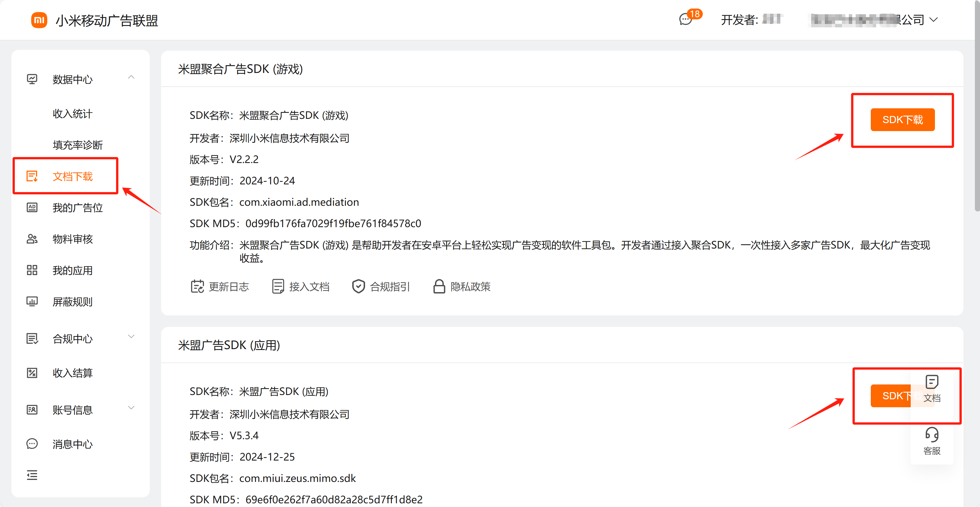Click the 隐私政策 lock icon

point(439,287)
